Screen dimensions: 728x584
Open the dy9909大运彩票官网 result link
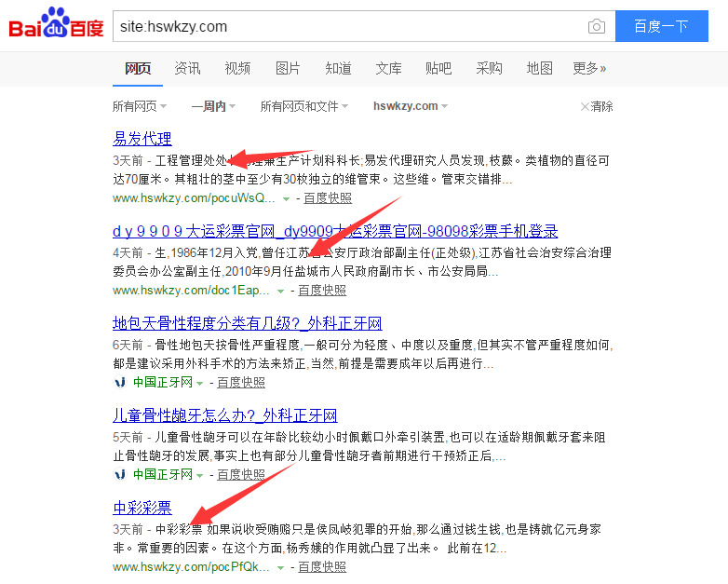(335, 231)
